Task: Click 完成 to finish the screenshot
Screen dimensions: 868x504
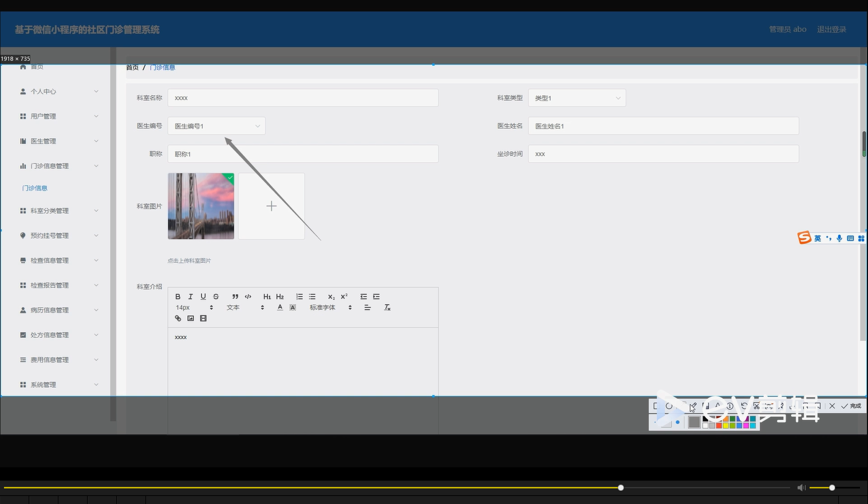Action: [x=851, y=406]
